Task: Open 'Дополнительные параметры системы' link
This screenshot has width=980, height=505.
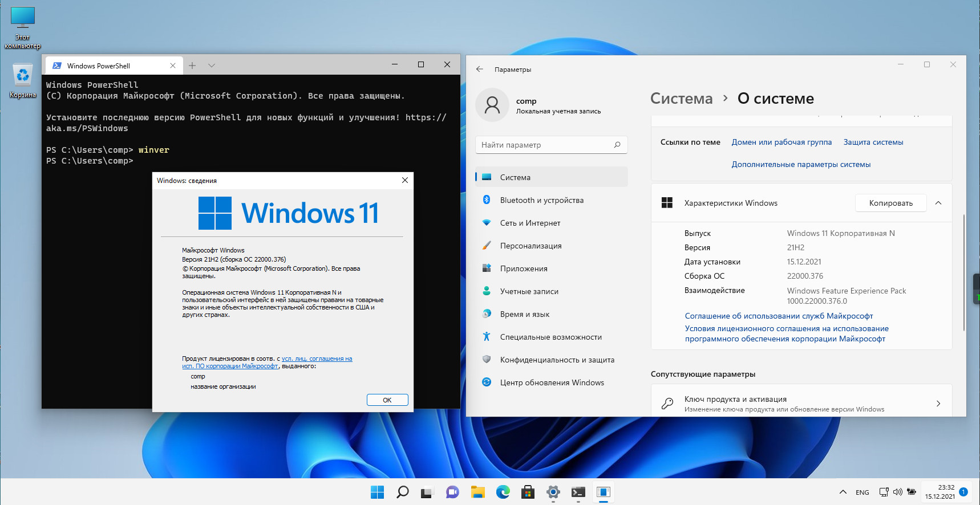Action: [x=801, y=164]
